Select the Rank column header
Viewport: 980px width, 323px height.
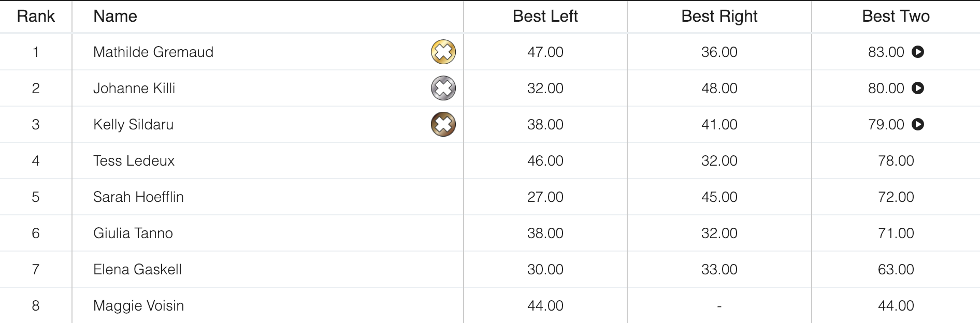pyautogui.click(x=36, y=16)
